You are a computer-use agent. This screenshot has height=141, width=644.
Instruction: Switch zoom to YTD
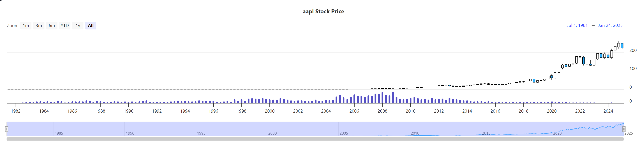click(x=65, y=25)
